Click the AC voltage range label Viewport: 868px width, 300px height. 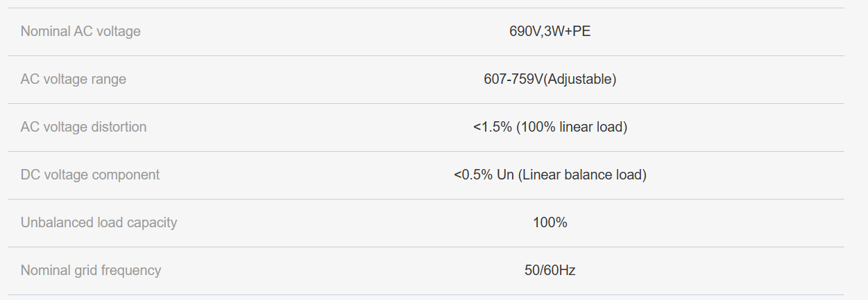(x=74, y=79)
